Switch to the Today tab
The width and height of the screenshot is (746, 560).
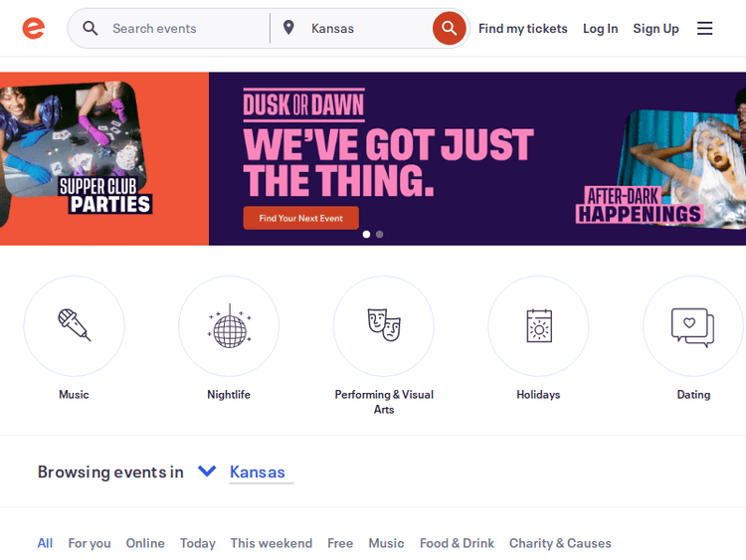coord(198,543)
